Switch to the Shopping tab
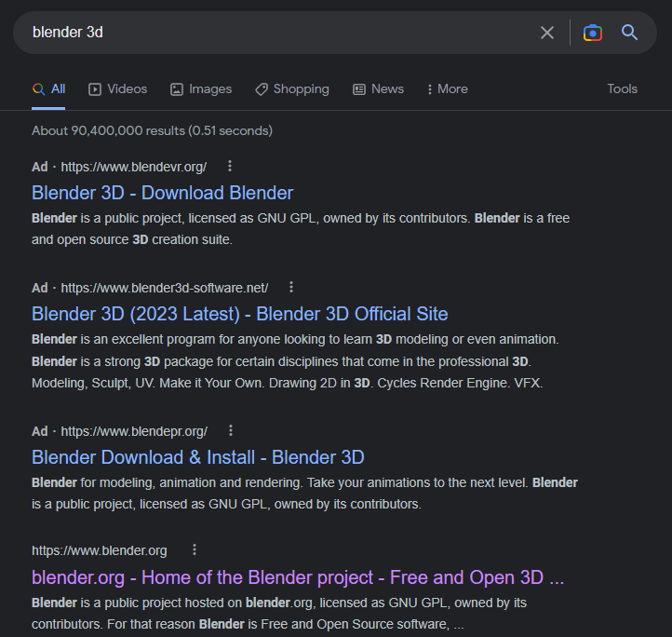Image resolution: width=672 pixels, height=637 pixels. (x=292, y=89)
